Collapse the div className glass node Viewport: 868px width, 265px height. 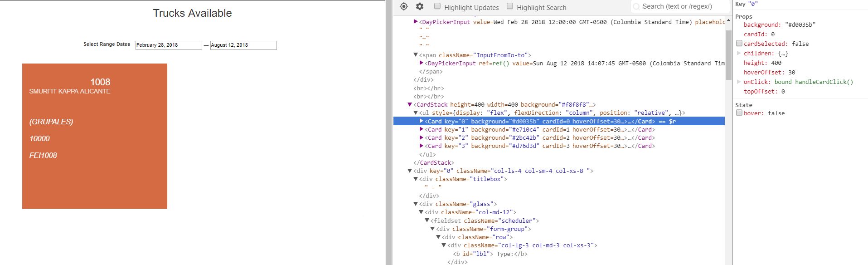tap(416, 204)
